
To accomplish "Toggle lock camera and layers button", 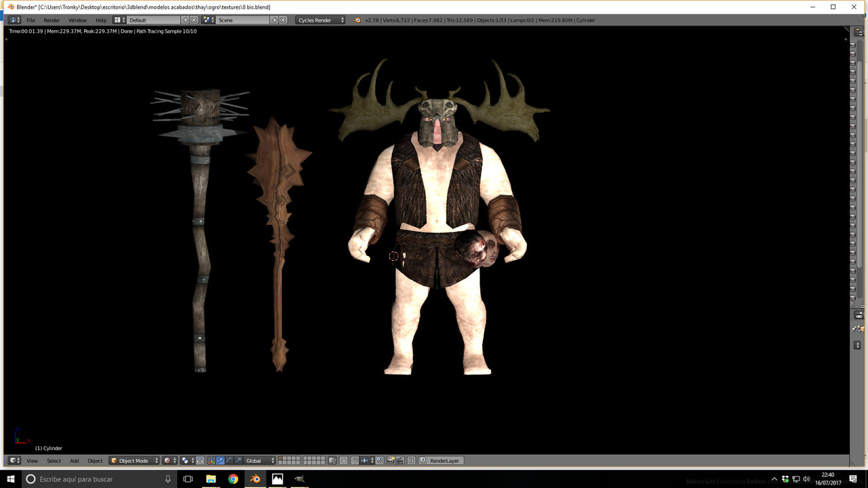I will coord(332,461).
